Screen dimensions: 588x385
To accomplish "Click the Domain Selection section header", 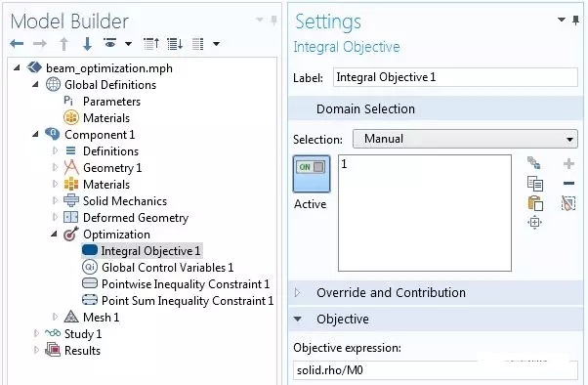I will pos(436,108).
